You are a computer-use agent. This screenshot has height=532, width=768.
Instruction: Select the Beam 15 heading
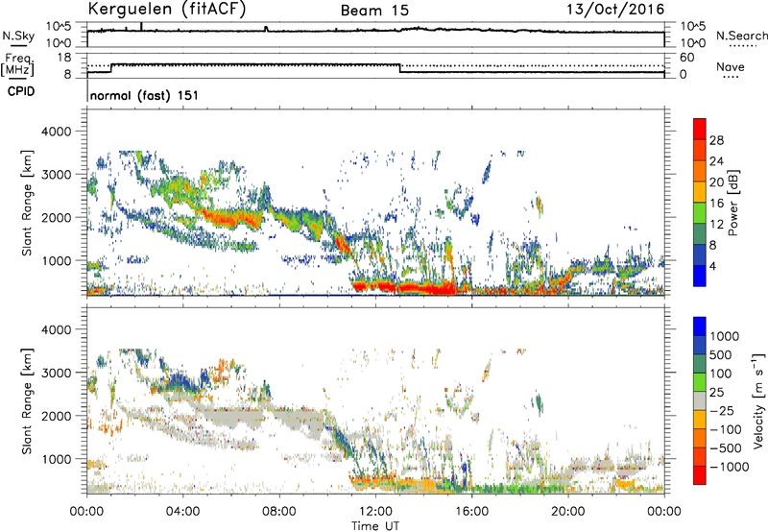(374, 11)
